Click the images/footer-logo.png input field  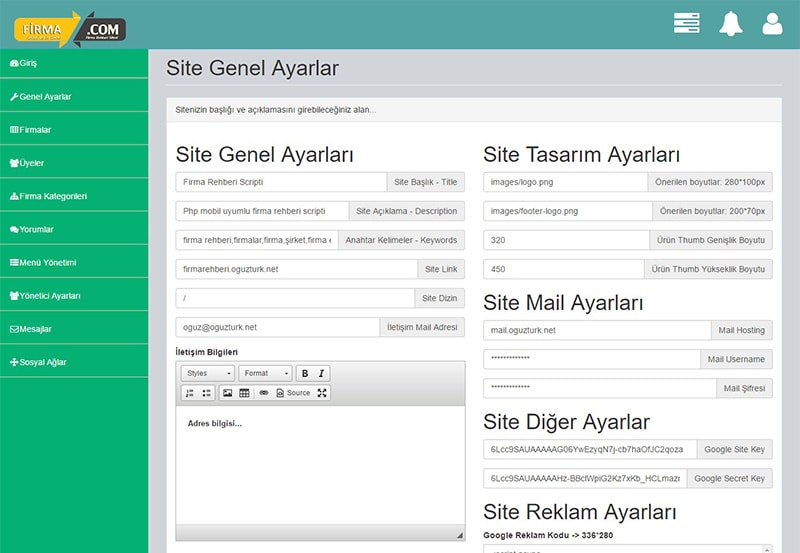coord(568,211)
